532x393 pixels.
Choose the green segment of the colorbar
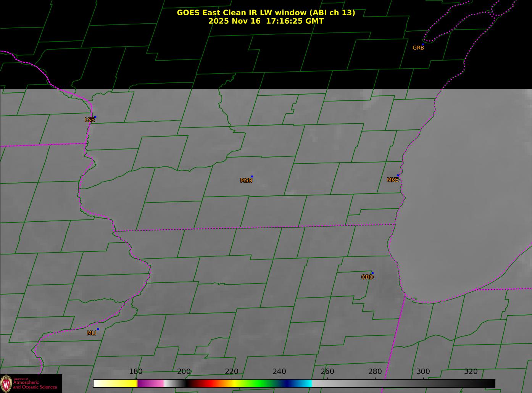click(260, 383)
